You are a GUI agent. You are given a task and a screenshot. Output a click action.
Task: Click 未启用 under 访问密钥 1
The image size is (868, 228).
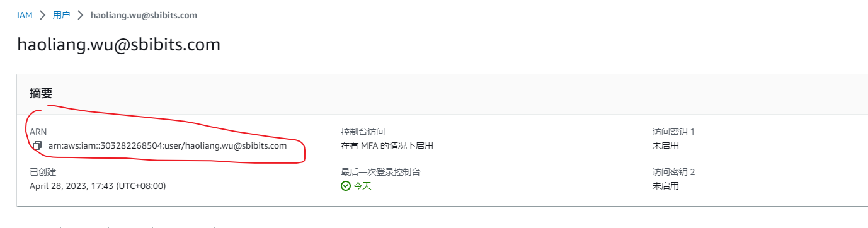[666, 145]
